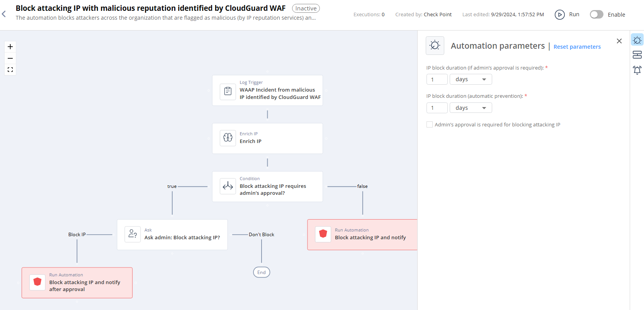This screenshot has height=310, width=644.
Task: Go back using the left chevron arrow
Action: [x=4, y=14]
